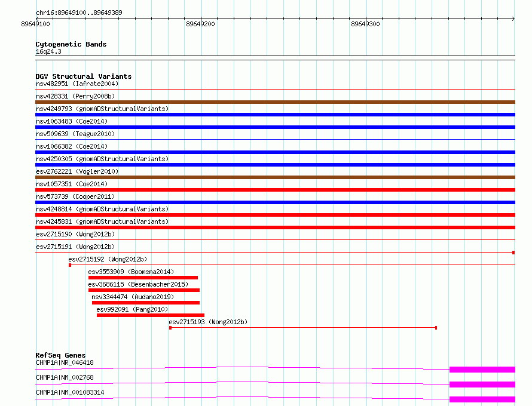Open variant nsv573739 (Cooper2011) label
Screen dimensions: 532x406
75,196
